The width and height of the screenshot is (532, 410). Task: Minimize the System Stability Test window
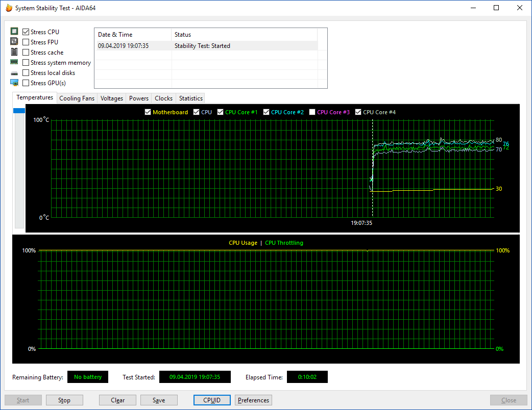point(474,8)
